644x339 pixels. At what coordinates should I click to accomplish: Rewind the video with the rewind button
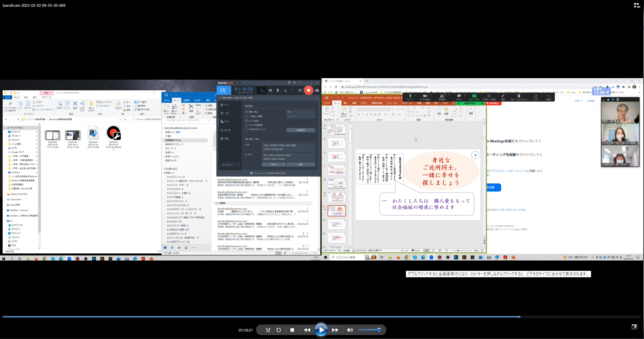click(x=307, y=330)
